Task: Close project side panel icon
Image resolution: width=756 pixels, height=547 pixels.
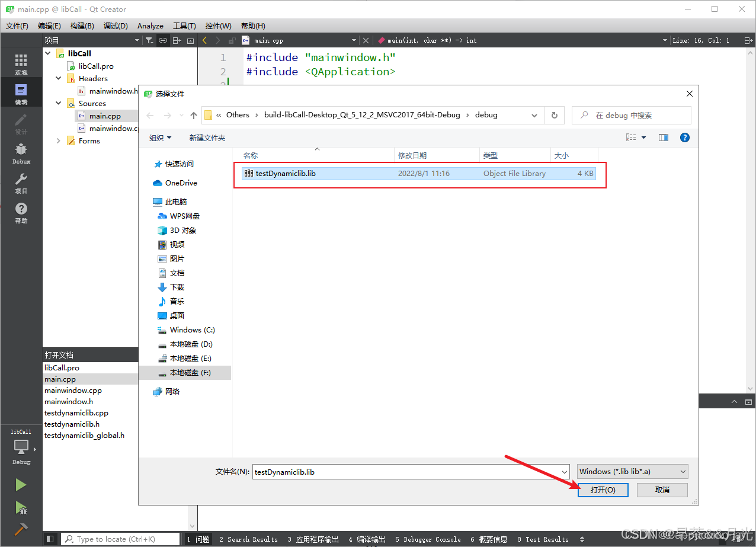Action: 190,40
